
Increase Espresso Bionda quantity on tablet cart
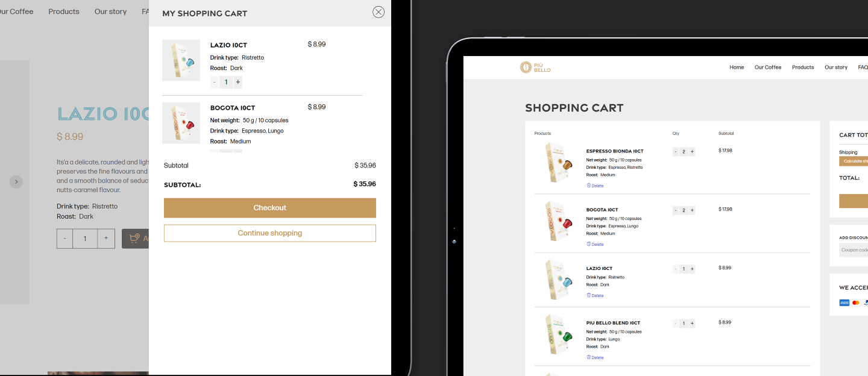(692, 152)
